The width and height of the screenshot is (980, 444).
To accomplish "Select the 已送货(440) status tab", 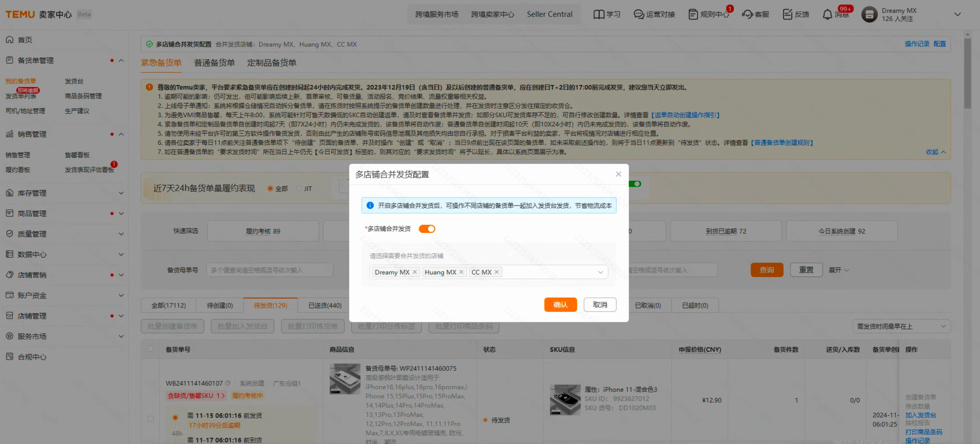I will tap(324, 305).
